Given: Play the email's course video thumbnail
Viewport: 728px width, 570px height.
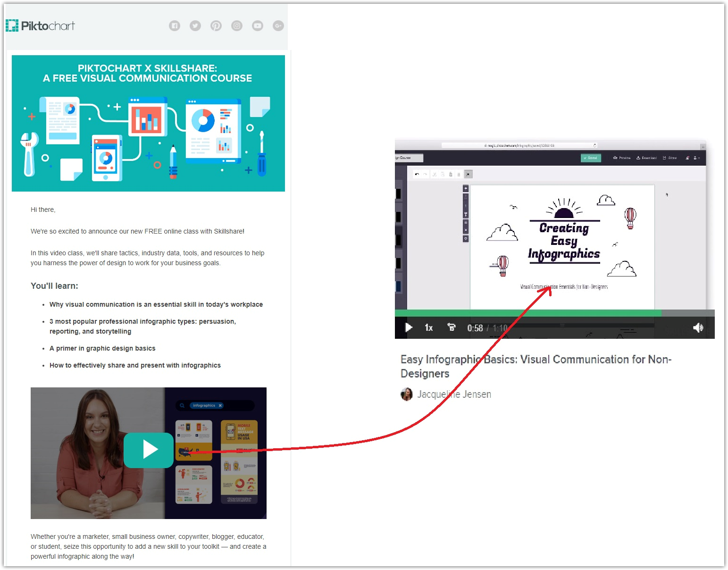Looking at the screenshot, I should pyautogui.click(x=149, y=450).
